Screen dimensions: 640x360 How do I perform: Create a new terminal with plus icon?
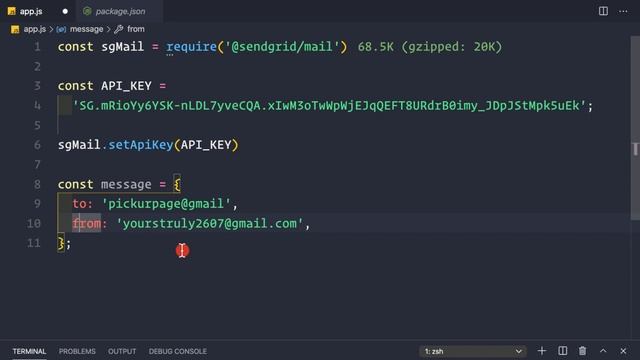542,351
